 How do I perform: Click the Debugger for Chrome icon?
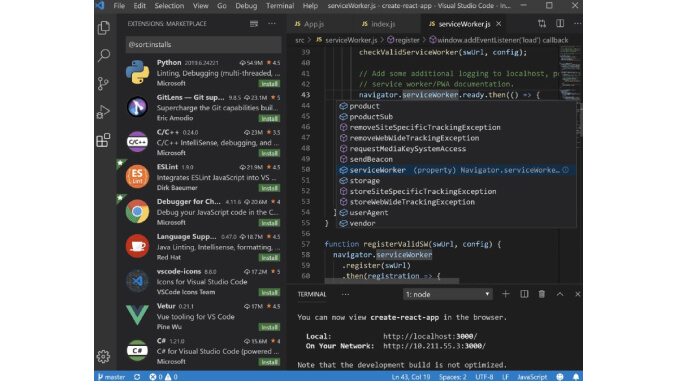tap(138, 211)
